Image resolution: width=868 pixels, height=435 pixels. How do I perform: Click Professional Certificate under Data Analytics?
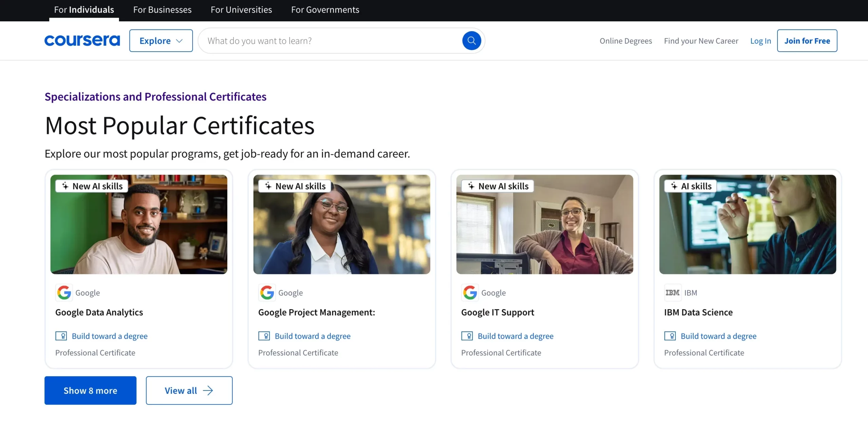pos(95,353)
